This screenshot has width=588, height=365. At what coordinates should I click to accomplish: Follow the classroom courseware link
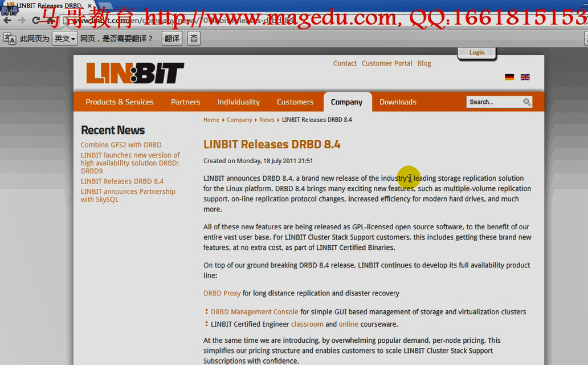point(307,324)
